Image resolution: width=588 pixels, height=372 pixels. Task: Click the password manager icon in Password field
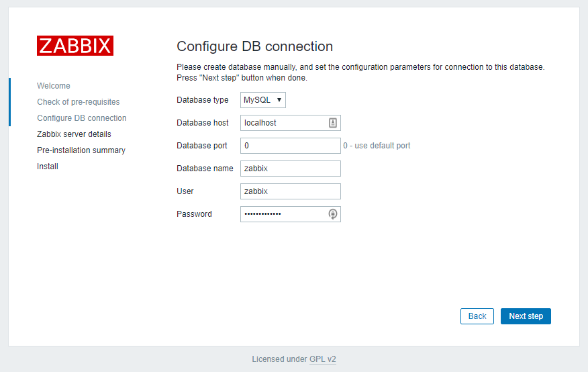tap(333, 214)
